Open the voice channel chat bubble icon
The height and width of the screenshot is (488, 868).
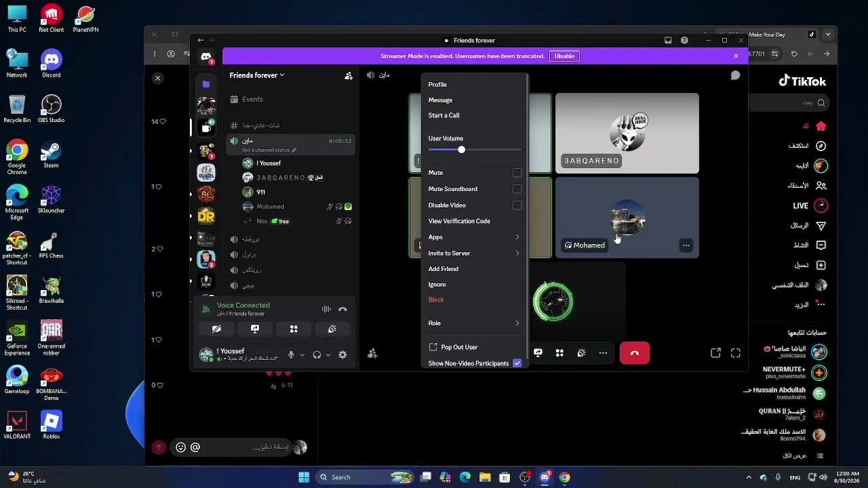coord(735,75)
